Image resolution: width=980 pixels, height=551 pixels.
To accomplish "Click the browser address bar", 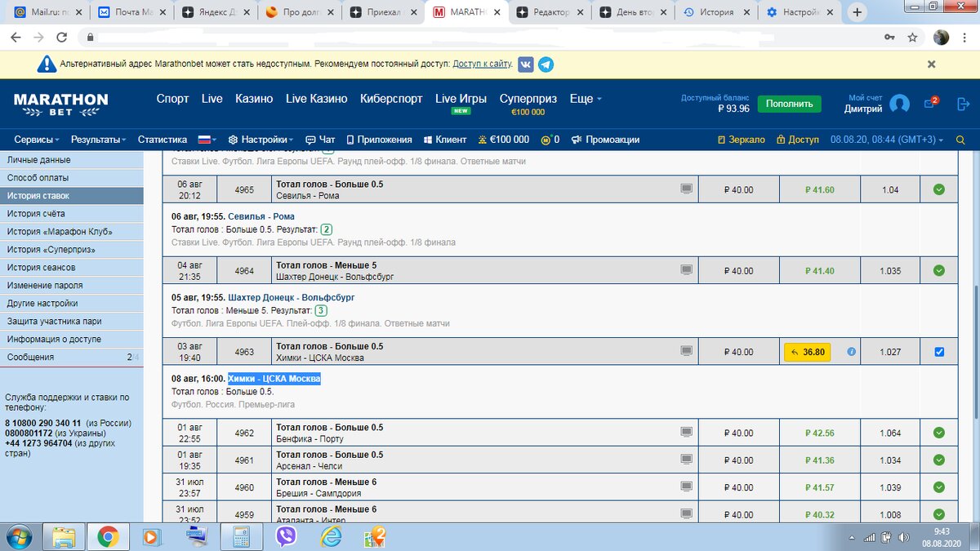I will (482, 38).
